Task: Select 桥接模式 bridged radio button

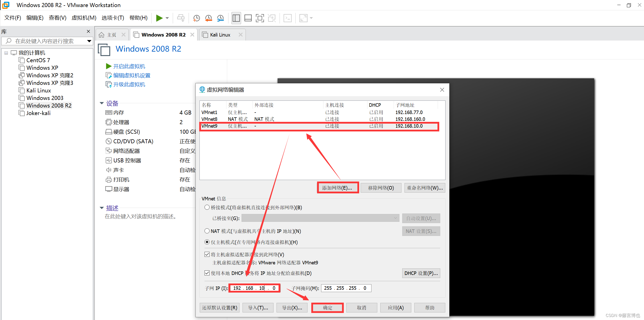Action: [x=207, y=207]
